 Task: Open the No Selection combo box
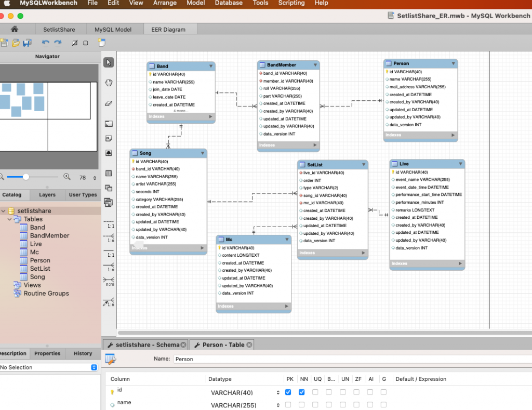coord(95,367)
